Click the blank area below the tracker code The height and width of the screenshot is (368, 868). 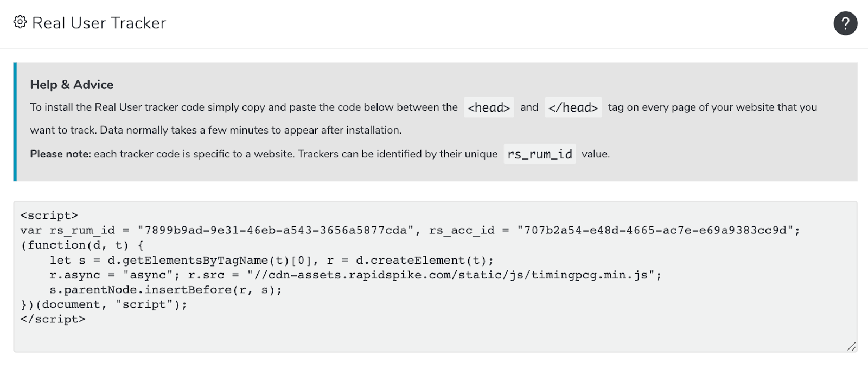(x=434, y=338)
